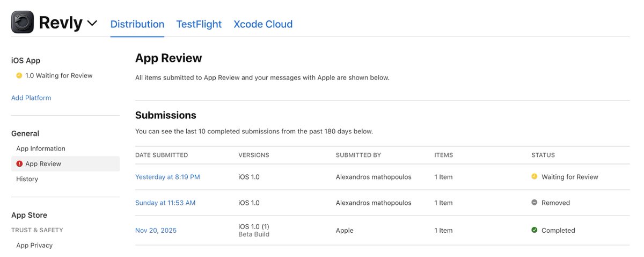Open submission from Yesterday at 8:19 PM
Viewport: 644px width, 257px height.
[167, 177]
